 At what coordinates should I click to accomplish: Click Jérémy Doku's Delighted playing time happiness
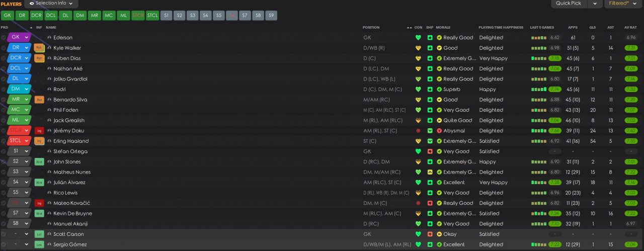coord(491,131)
